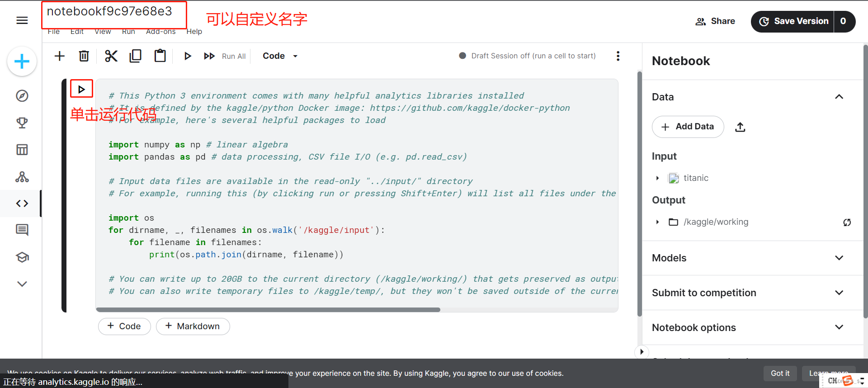Open the Edit menu
This screenshot has height=388, width=868.
coord(77,31)
